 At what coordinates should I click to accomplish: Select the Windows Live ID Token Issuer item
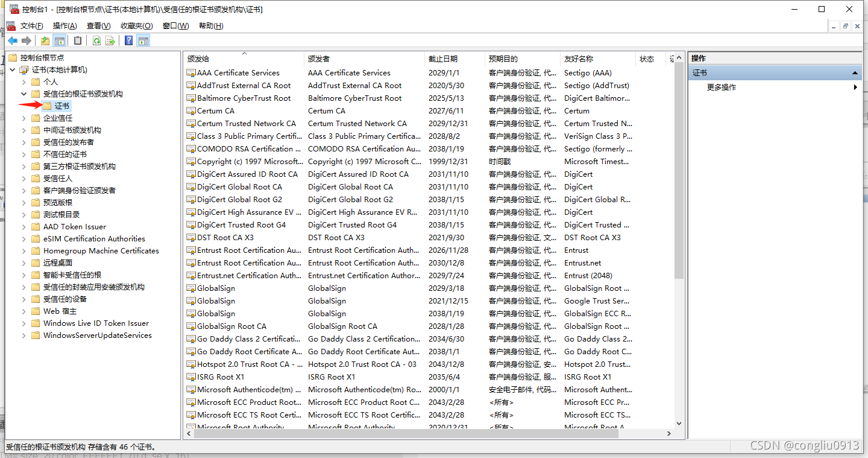96,323
